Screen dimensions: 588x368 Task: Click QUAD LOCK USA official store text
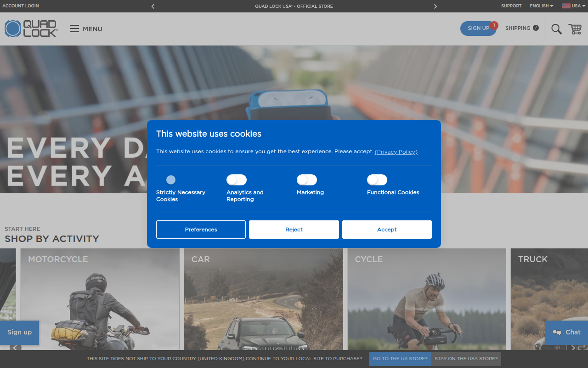pyautogui.click(x=294, y=6)
